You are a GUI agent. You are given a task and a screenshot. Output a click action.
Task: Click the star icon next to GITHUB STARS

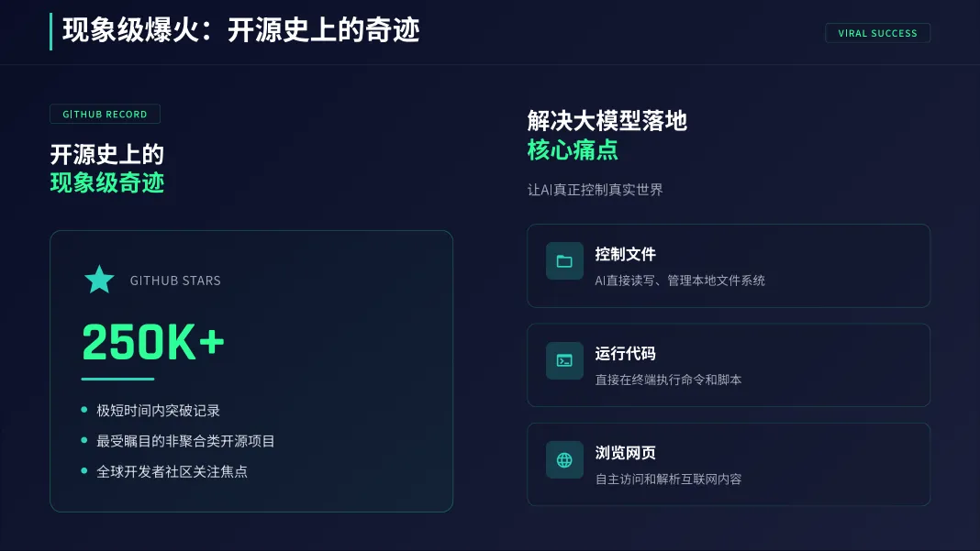[x=99, y=280]
